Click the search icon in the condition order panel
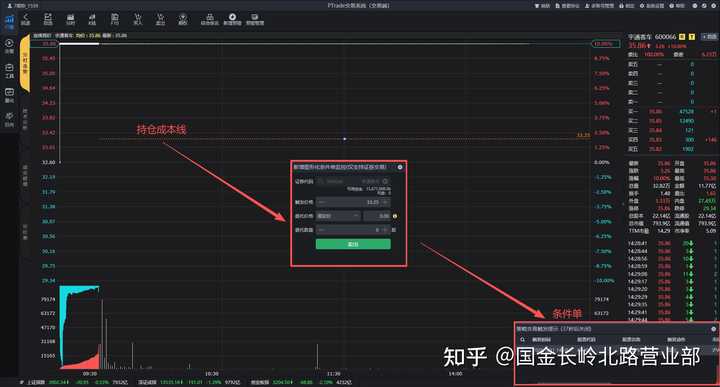The image size is (720, 387). (x=523, y=340)
